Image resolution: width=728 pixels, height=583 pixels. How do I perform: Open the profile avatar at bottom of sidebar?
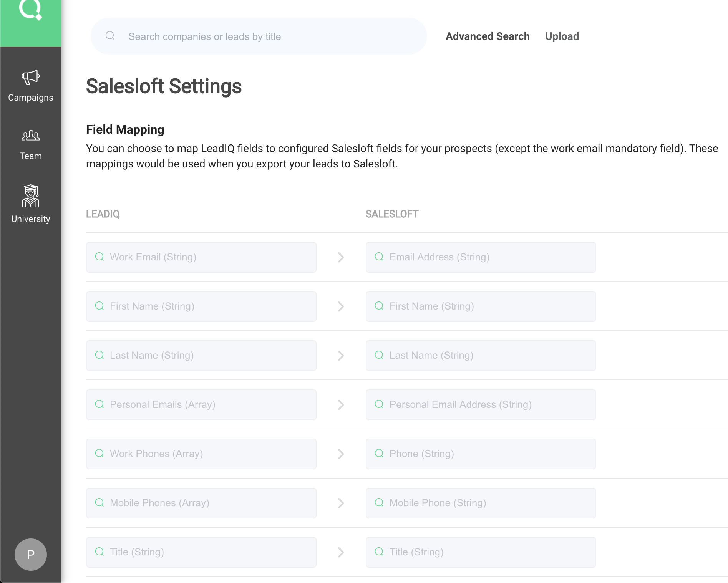[x=31, y=555]
